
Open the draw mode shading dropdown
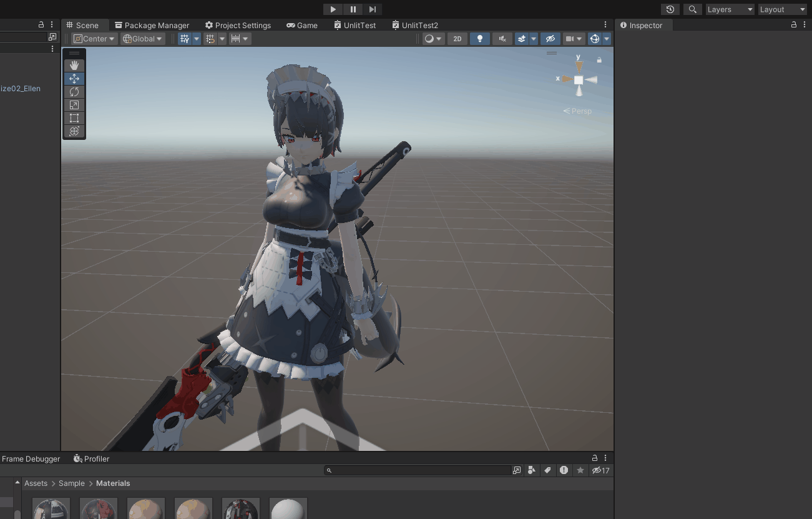click(433, 39)
